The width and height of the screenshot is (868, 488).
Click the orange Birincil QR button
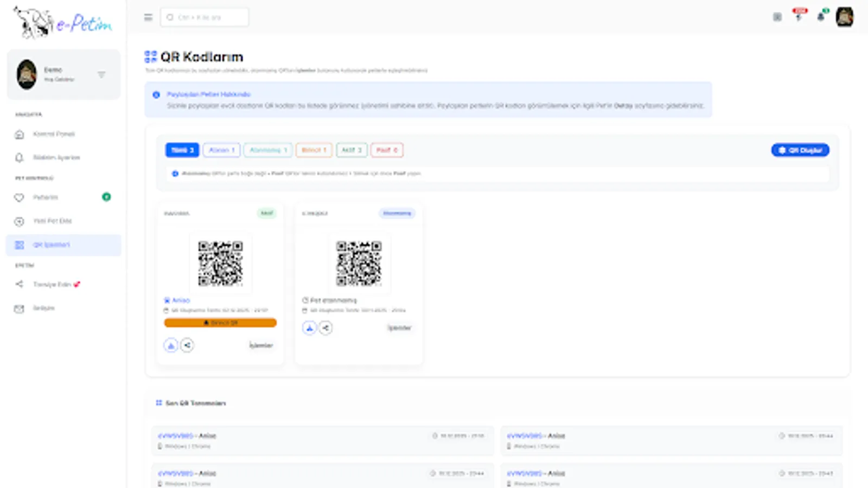(x=220, y=323)
